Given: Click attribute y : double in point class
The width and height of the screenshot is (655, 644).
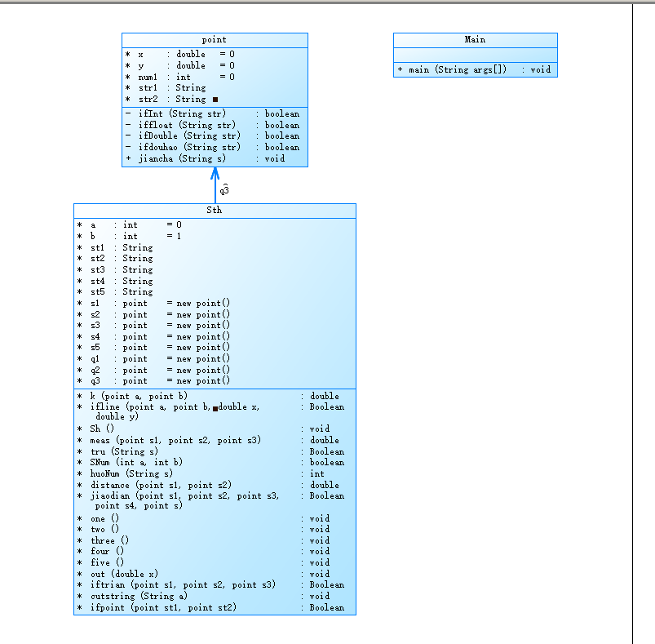Looking at the screenshot, I should [180, 65].
